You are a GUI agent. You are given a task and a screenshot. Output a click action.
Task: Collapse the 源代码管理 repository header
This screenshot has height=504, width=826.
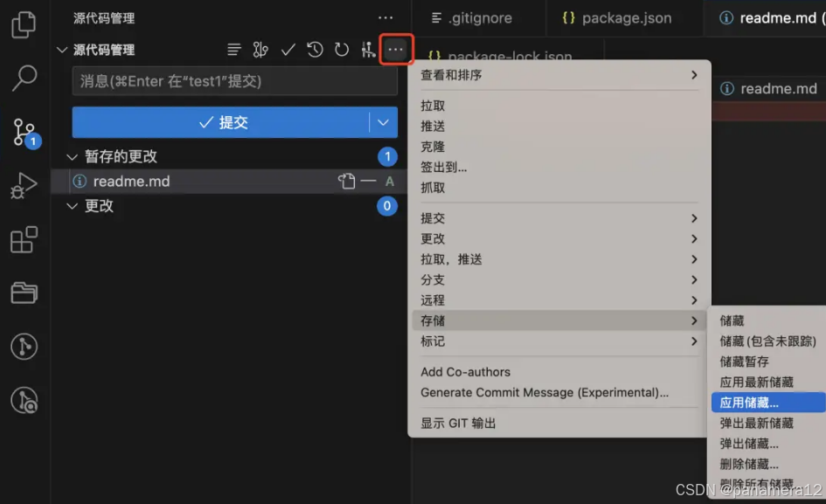pos(62,50)
